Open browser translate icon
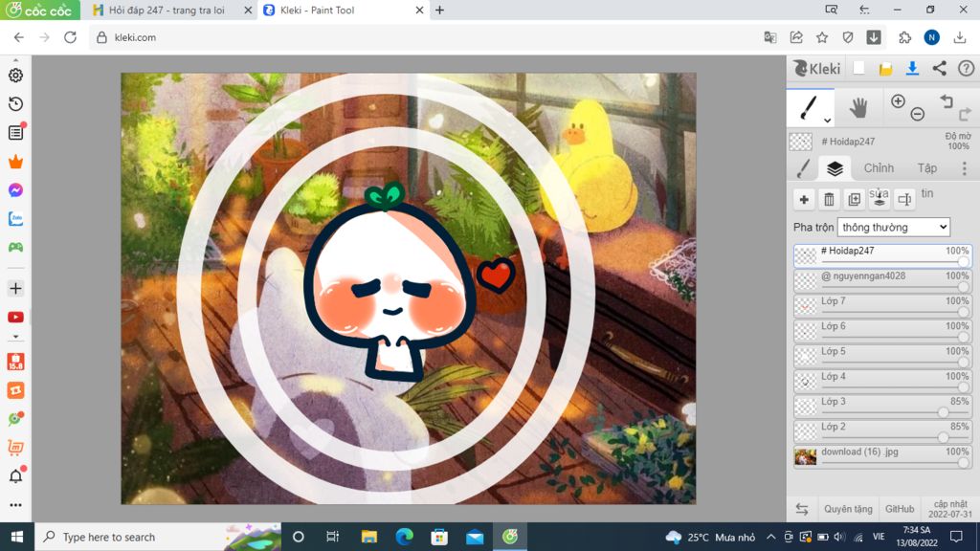 pyautogui.click(x=770, y=37)
